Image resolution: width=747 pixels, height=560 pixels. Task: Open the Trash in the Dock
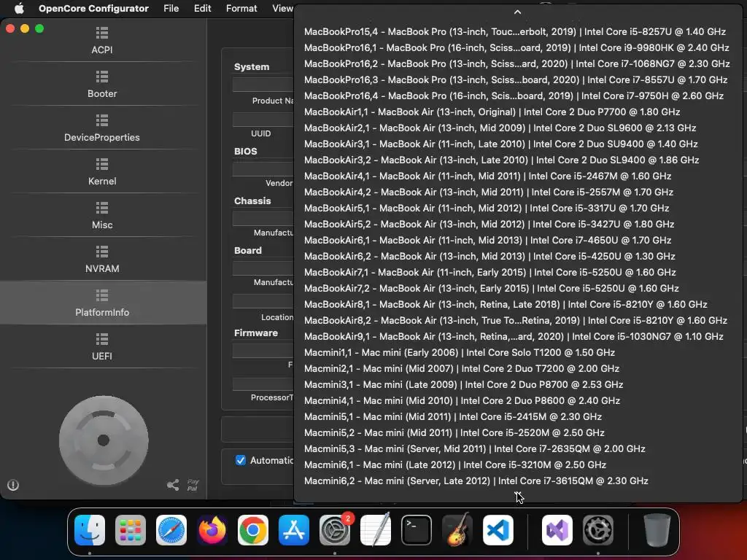(657, 530)
